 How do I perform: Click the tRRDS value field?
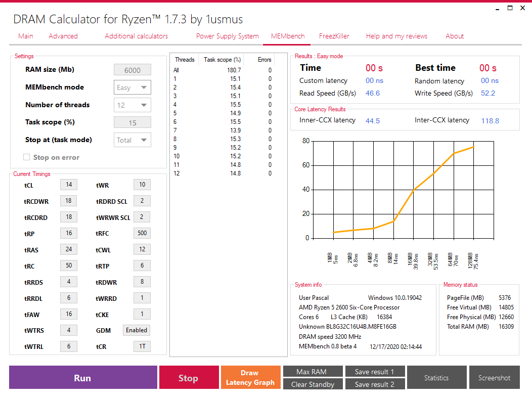(x=69, y=282)
